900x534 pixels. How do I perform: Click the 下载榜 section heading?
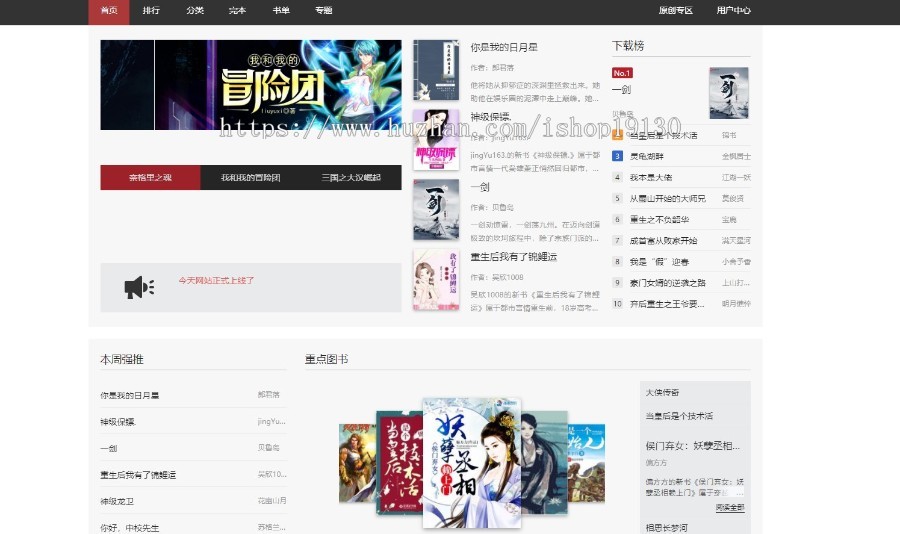pyautogui.click(x=628, y=46)
